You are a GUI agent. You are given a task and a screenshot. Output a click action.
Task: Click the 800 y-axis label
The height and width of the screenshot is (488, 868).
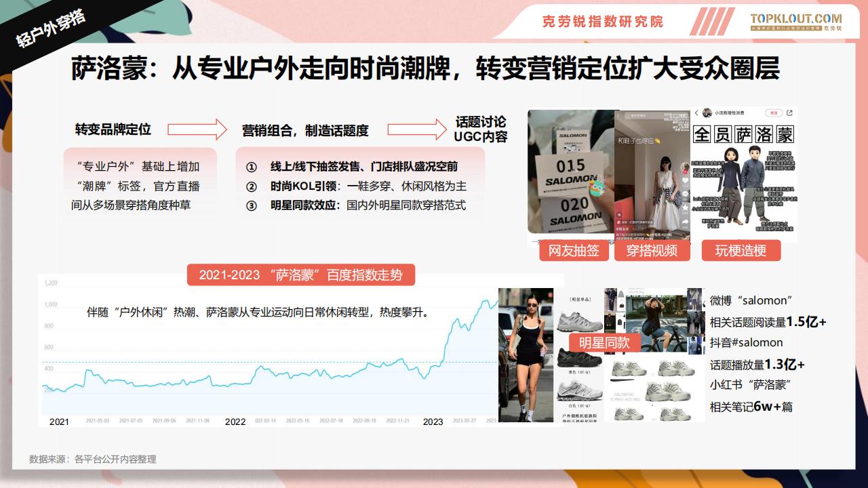[48, 326]
